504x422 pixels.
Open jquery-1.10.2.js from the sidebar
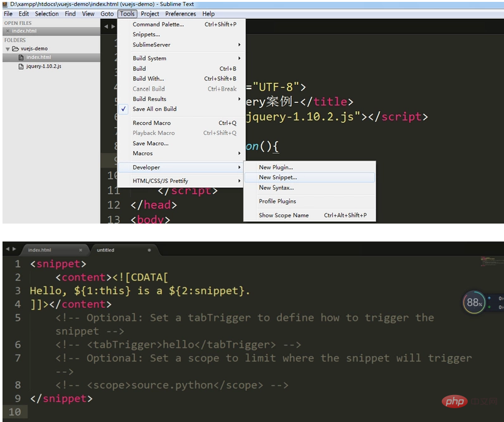coord(51,67)
